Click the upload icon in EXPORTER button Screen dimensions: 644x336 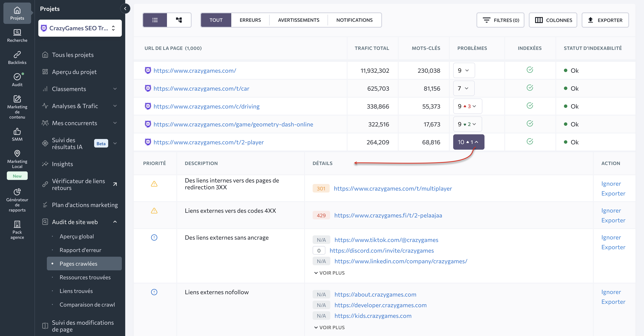(x=591, y=20)
